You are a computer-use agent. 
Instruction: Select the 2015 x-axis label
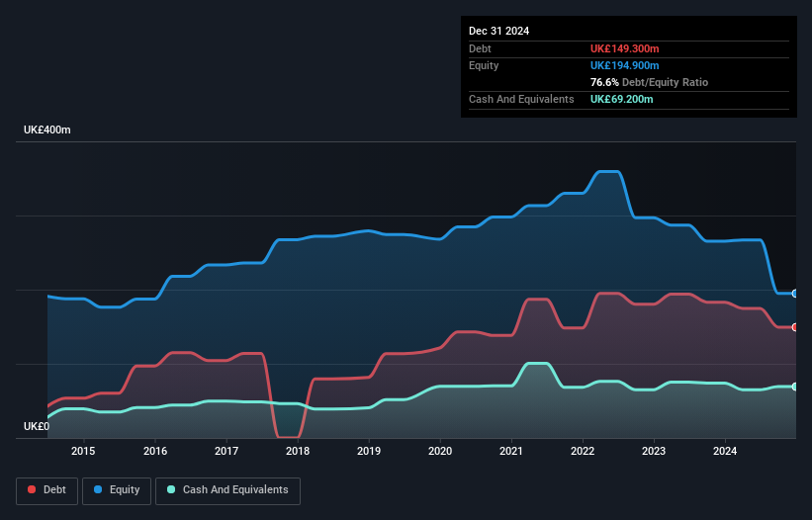tap(83, 451)
